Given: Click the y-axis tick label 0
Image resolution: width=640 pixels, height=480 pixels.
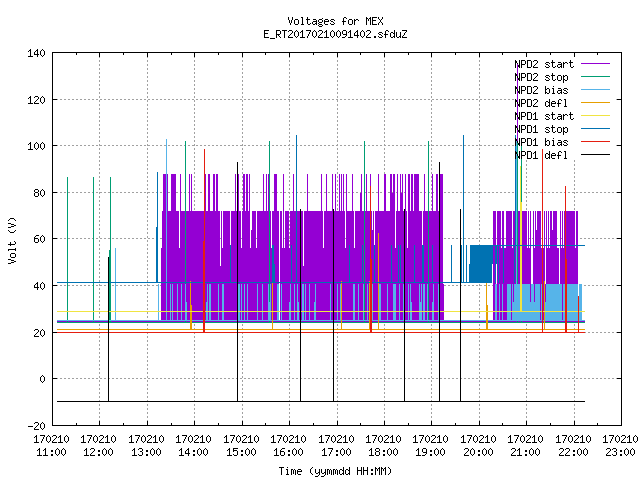Looking at the screenshot, I should point(42,379).
